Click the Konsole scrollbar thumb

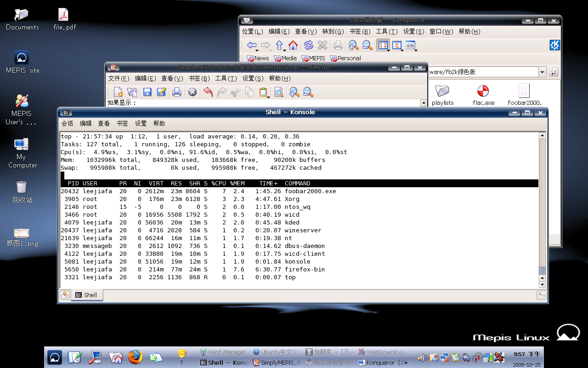point(543,271)
